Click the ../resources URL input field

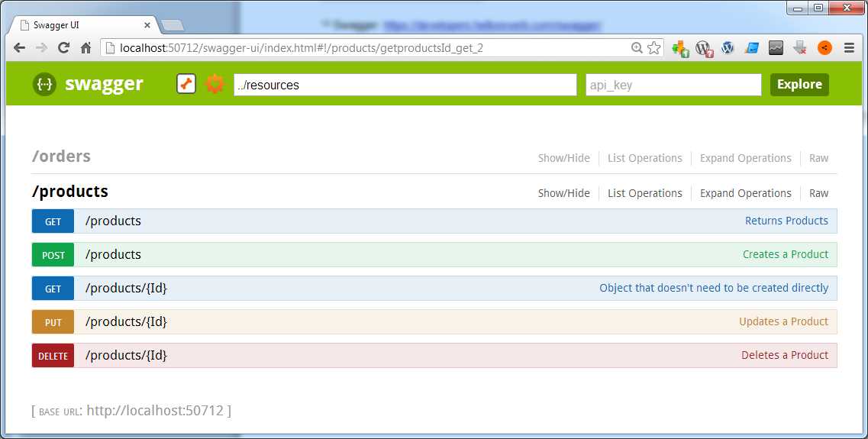click(405, 85)
